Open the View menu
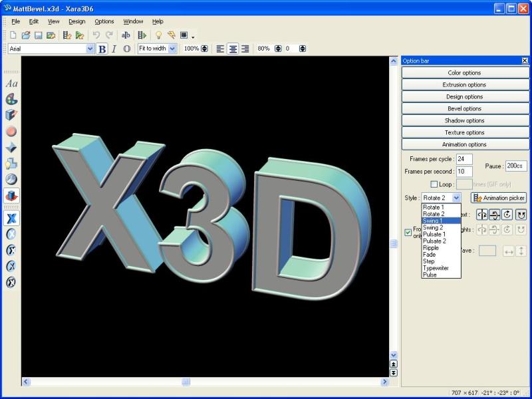 tap(53, 21)
